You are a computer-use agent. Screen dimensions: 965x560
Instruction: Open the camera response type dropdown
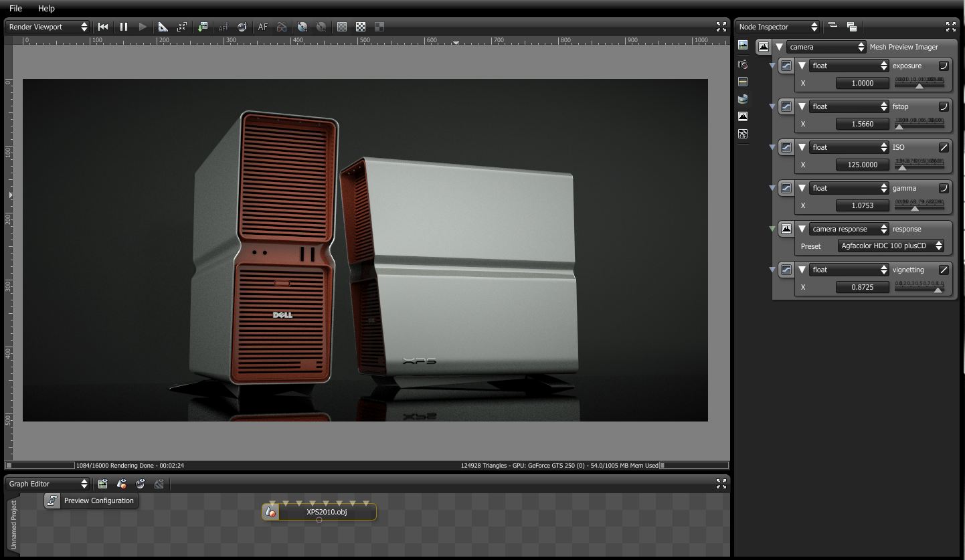point(849,229)
